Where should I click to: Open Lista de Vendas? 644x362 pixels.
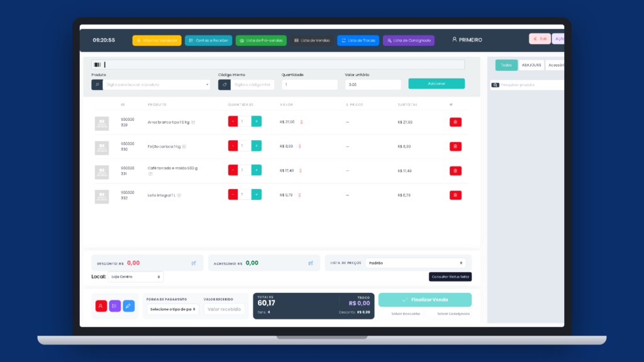click(312, 40)
